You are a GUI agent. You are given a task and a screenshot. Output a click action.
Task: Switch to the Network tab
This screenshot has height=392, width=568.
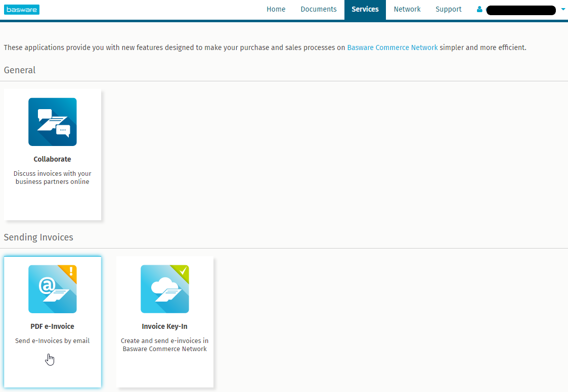click(407, 10)
